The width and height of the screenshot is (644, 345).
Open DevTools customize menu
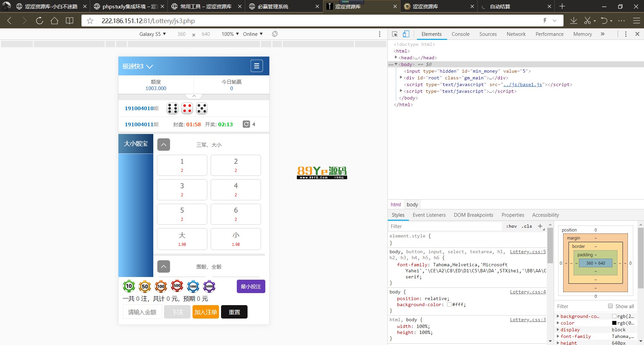click(626, 34)
